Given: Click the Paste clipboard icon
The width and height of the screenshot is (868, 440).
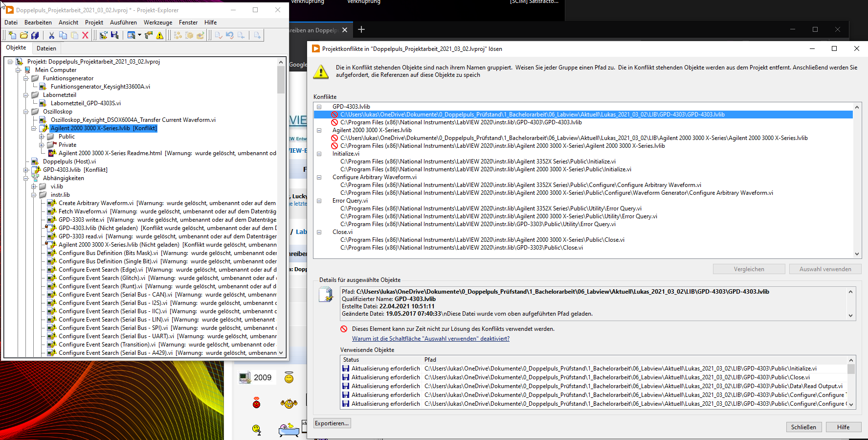Looking at the screenshot, I should pos(74,35).
